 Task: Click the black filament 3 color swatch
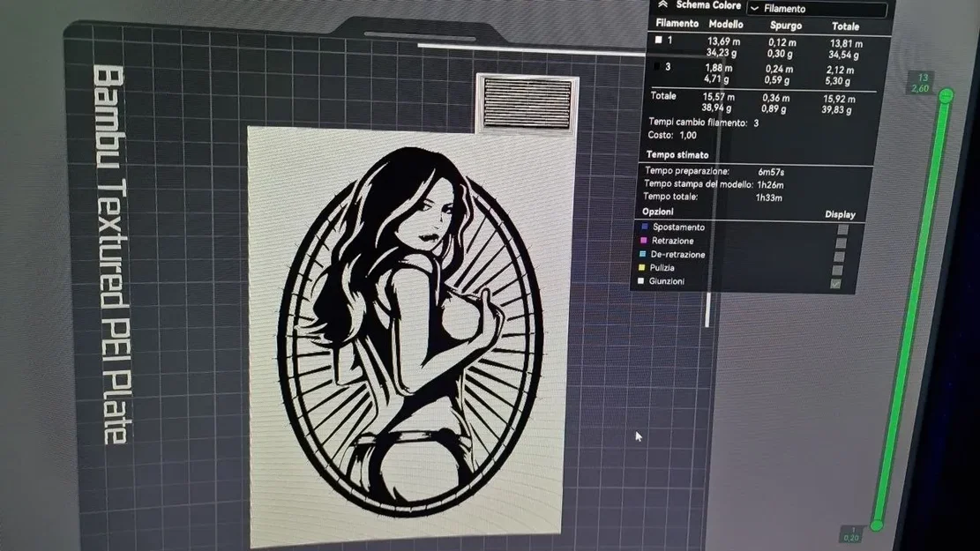click(x=656, y=66)
